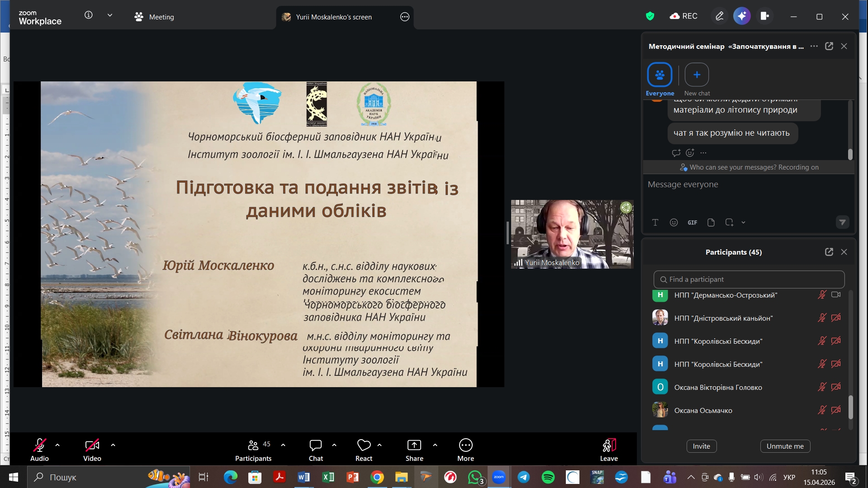This screenshot has height=488, width=868.
Task: Expand the Share options arrow
Action: click(x=435, y=445)
